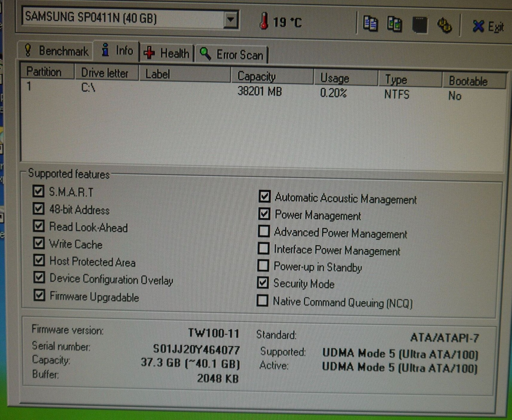Toggle the Power Management checkbox
512x420 pixels.
(x=264, y=214)
